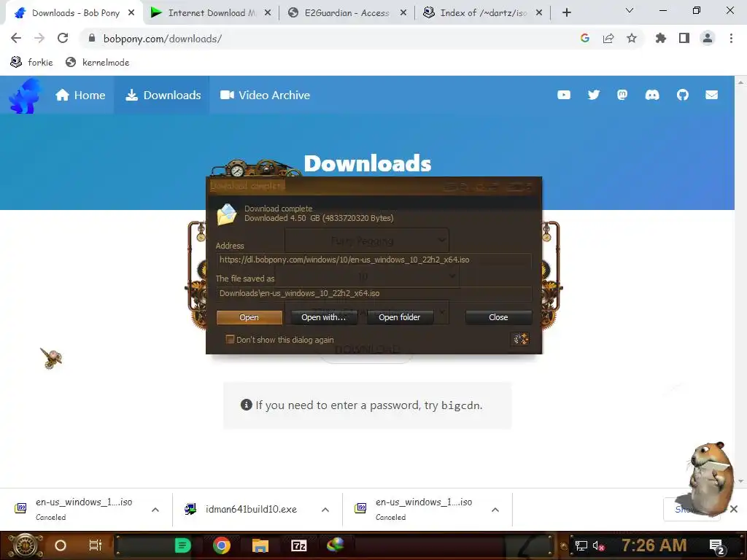This screenshot has height=560, width=747.
Task: Click the muted volume icon in system tray
Action: pyautogui.click(x=598, y=545)
